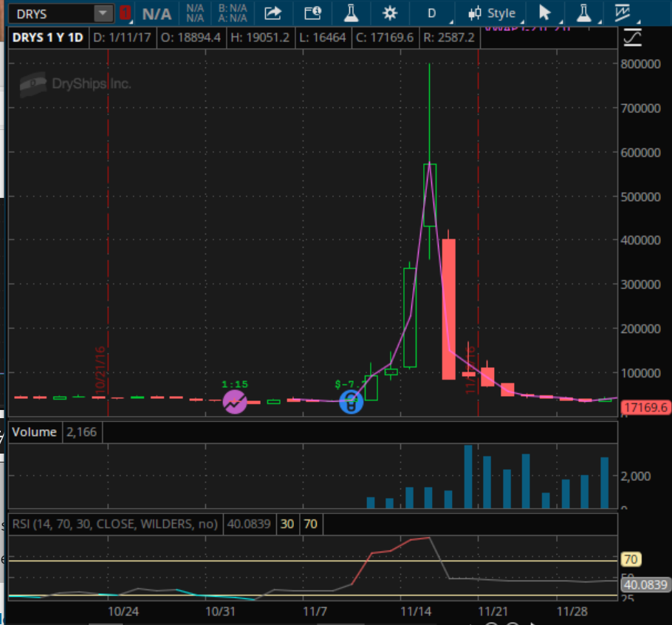Click the D: 1/11/17 date readout

[122, 38]
